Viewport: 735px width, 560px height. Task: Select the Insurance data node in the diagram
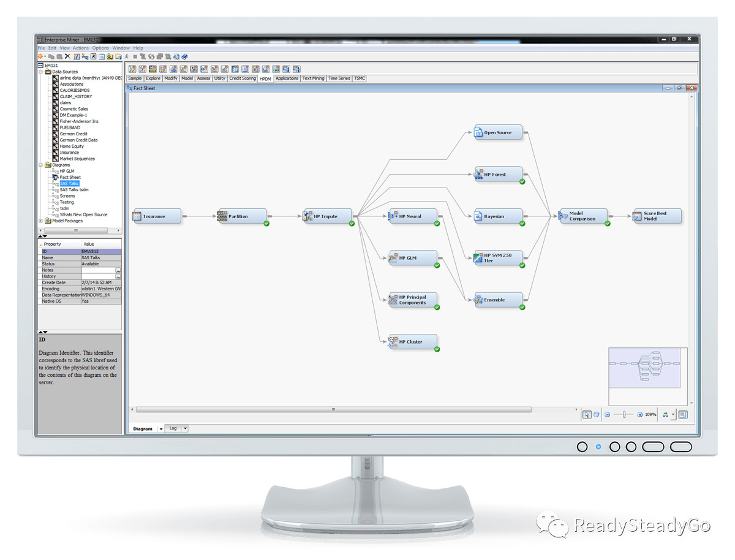(x=157, y=216)
